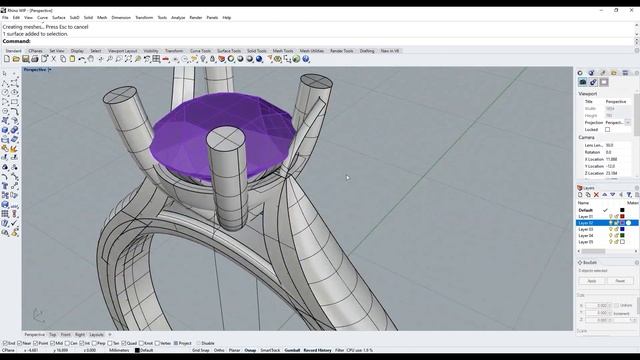Toggle Record History in status bar
The width and height of the screenshot is (640, 360).
[318, 350]
